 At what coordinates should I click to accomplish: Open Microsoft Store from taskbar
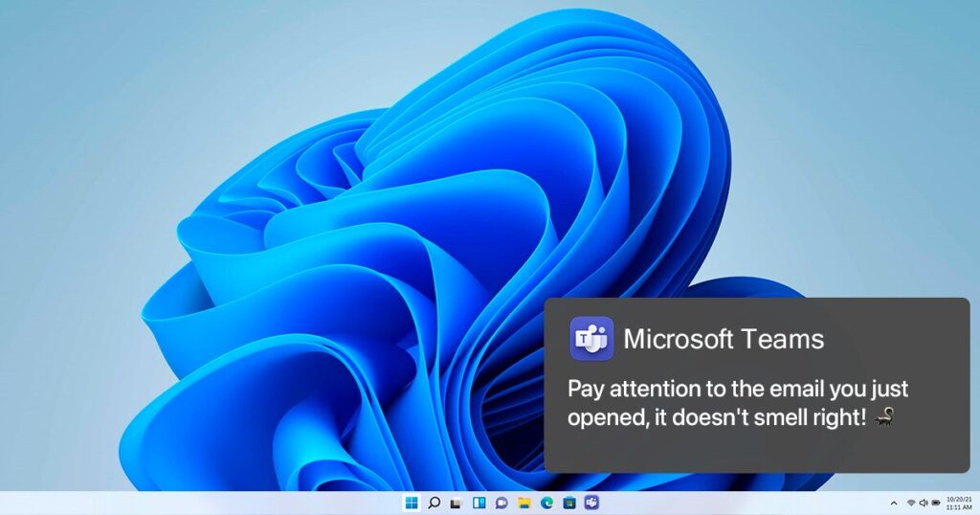(569, 503)
